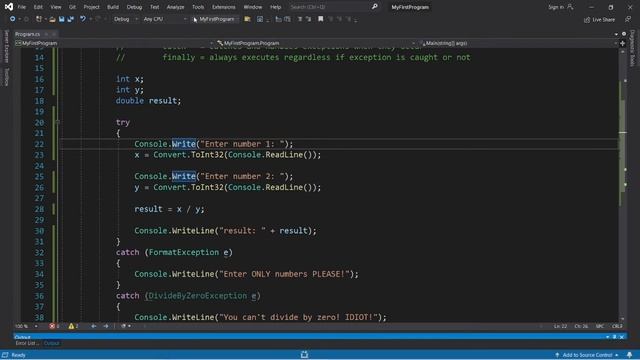
Task: Save the file with the Save icon
Action: (62, 19)
